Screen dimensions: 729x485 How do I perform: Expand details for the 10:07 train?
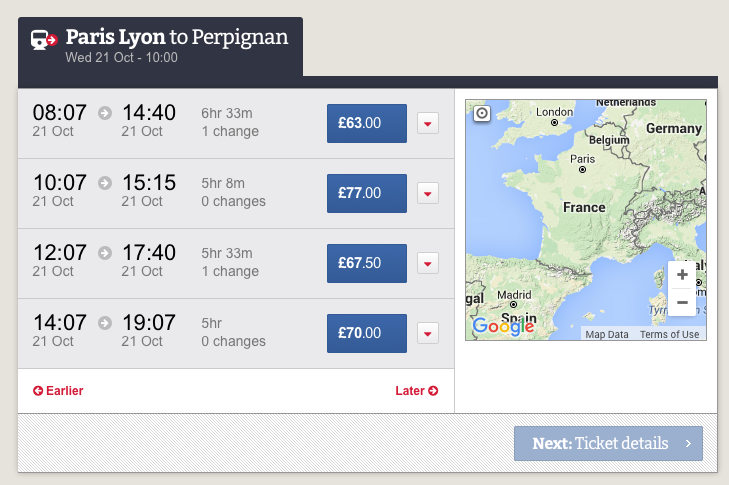tap(428, 194)
